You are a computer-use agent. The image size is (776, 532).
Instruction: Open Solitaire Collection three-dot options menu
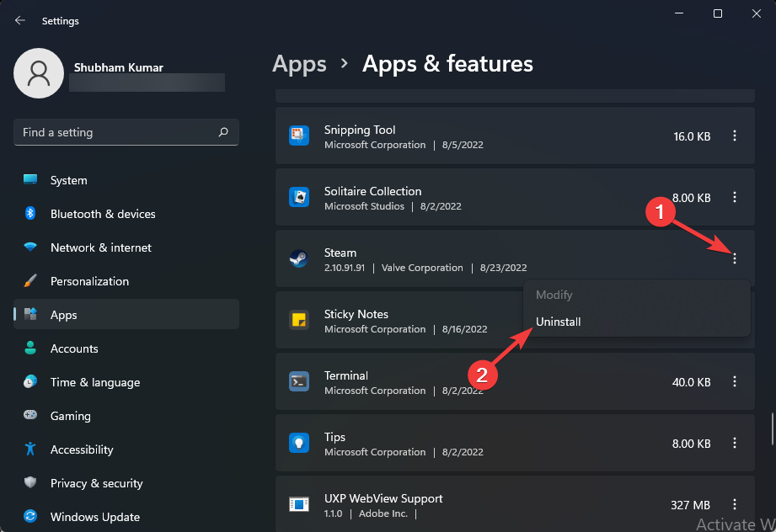click(735, 197)
